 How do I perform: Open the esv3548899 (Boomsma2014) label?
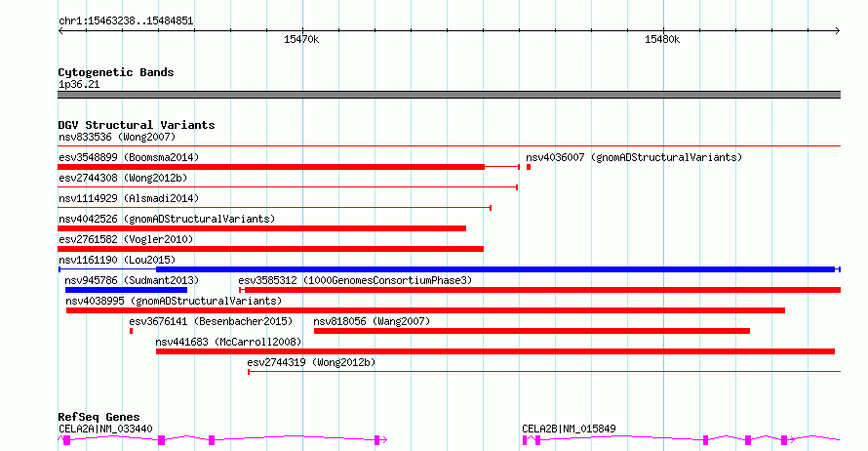[129, 157]
